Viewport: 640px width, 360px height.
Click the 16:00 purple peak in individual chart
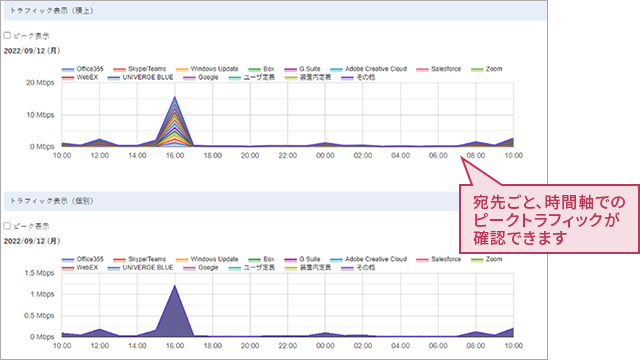click(175, 286)
